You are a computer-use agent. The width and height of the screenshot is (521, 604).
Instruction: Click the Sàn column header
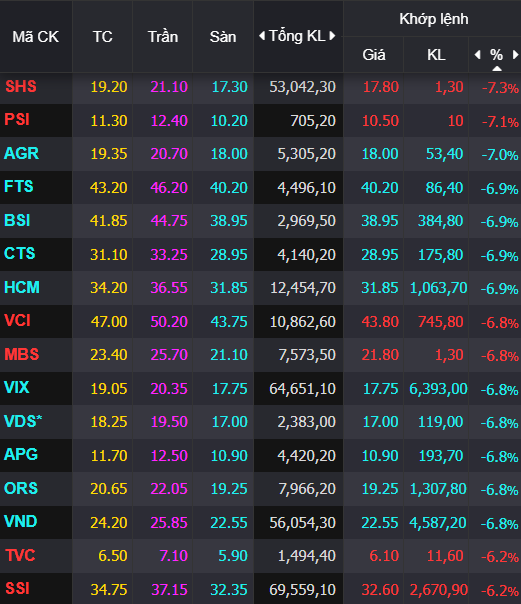tap(223, 37)
